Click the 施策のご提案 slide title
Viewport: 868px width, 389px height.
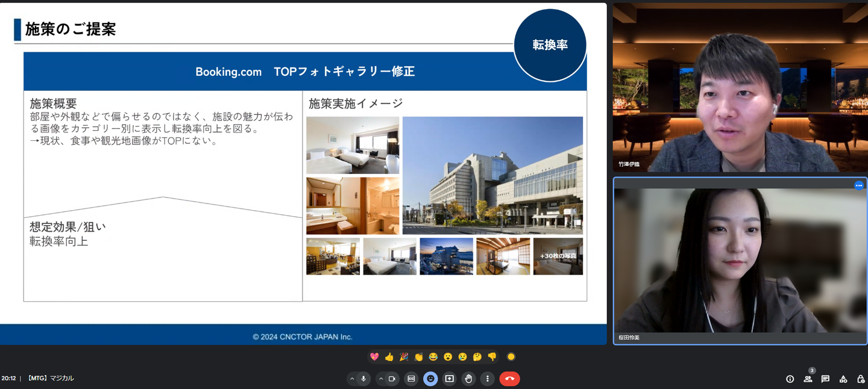71,29
